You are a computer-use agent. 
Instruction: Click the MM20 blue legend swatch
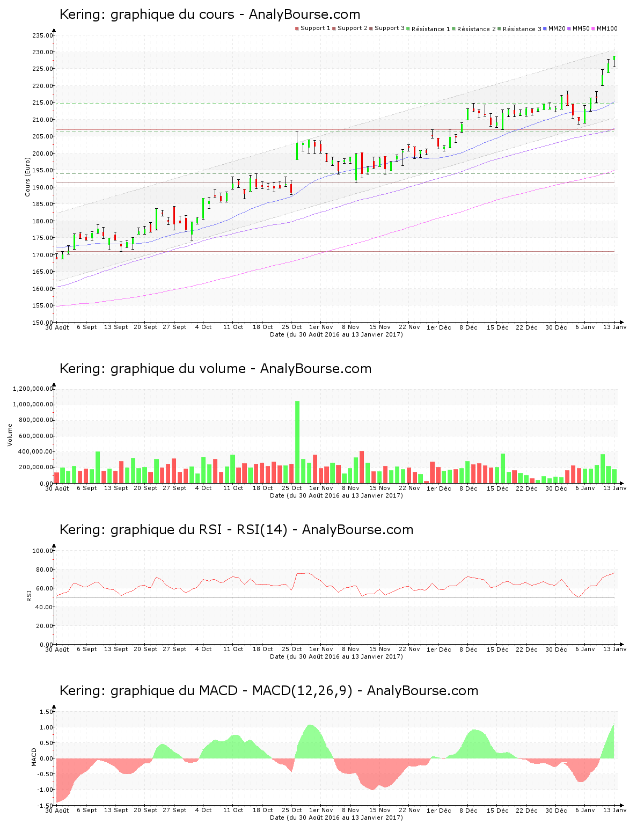point(545,28)
